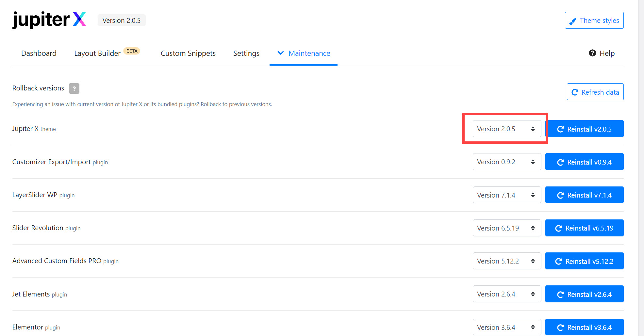The width and height of the screenshot is (644, 336).
Task: Click the 'Experiencing an issue' description text
Action: pos(142,104)
